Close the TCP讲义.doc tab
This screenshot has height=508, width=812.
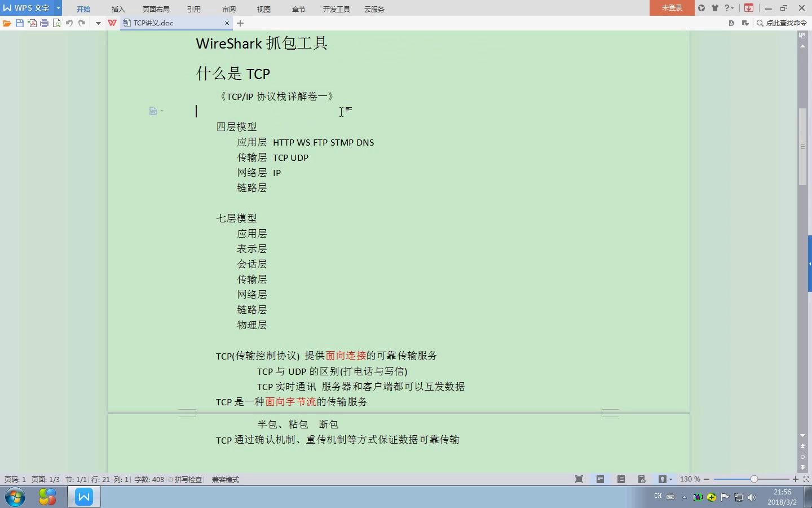[x=227, y=23]
